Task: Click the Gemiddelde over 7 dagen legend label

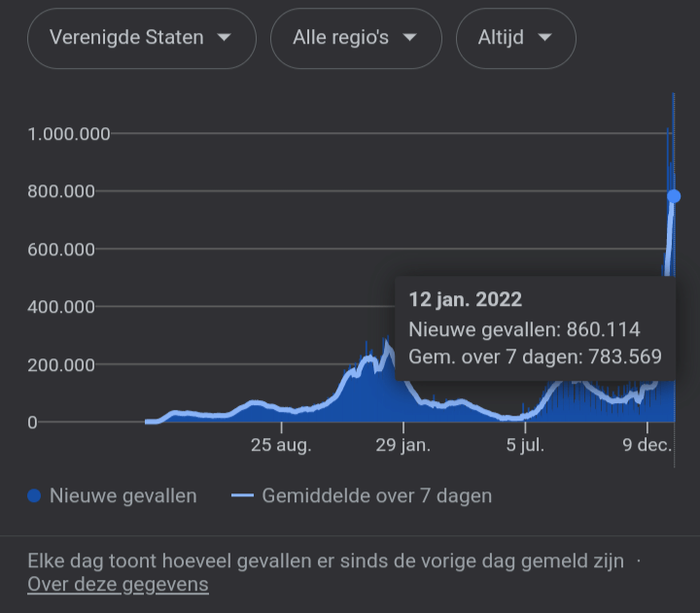Action: (377, 495)
